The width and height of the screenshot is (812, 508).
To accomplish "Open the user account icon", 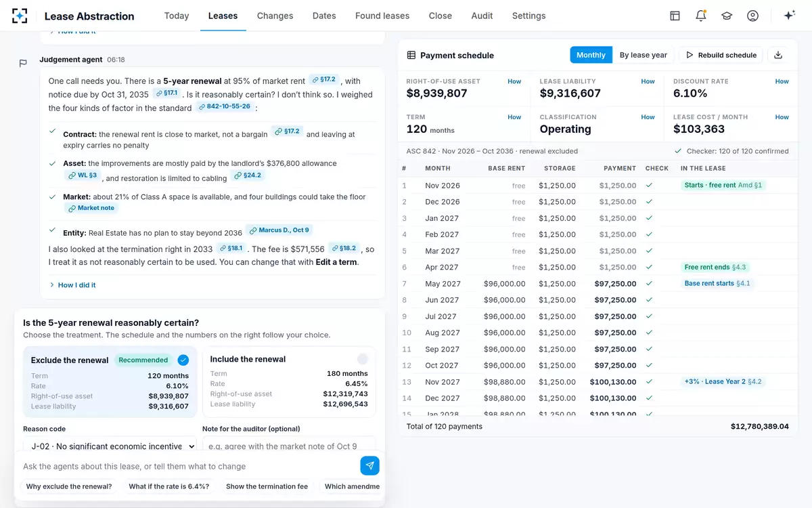I will [752, 16].
